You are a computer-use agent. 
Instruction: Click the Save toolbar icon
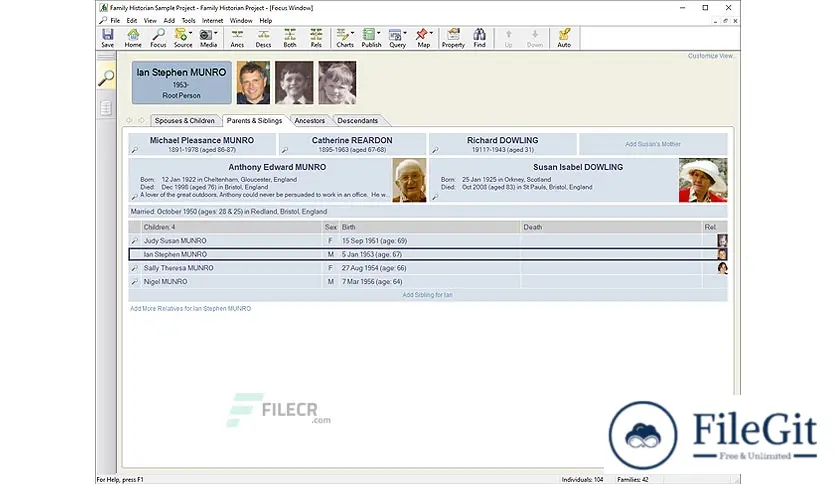[107, 38]
